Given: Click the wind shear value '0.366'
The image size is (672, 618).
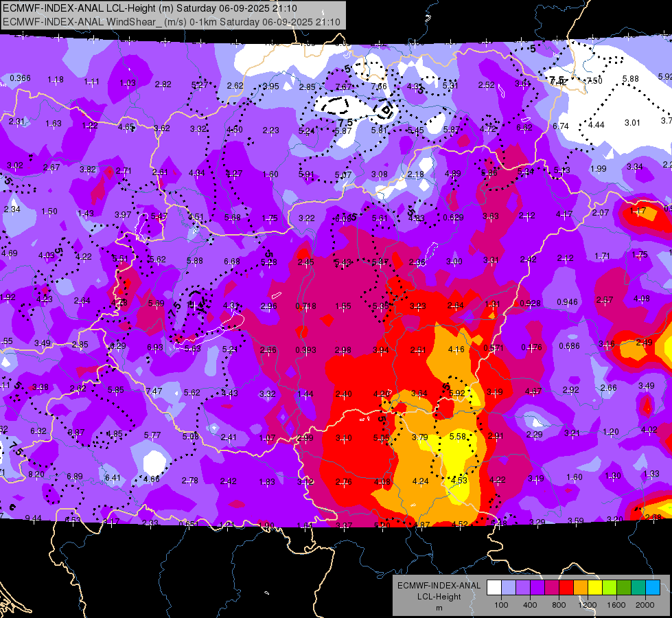Looking at the screenshot, I should (20, 78).
